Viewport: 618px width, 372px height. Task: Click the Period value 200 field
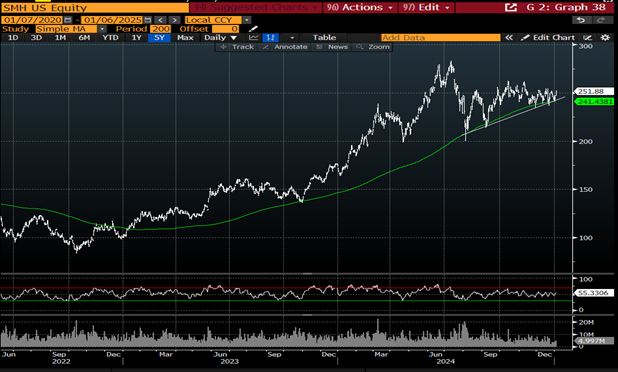pyautogui.click(x=160, y=29)
